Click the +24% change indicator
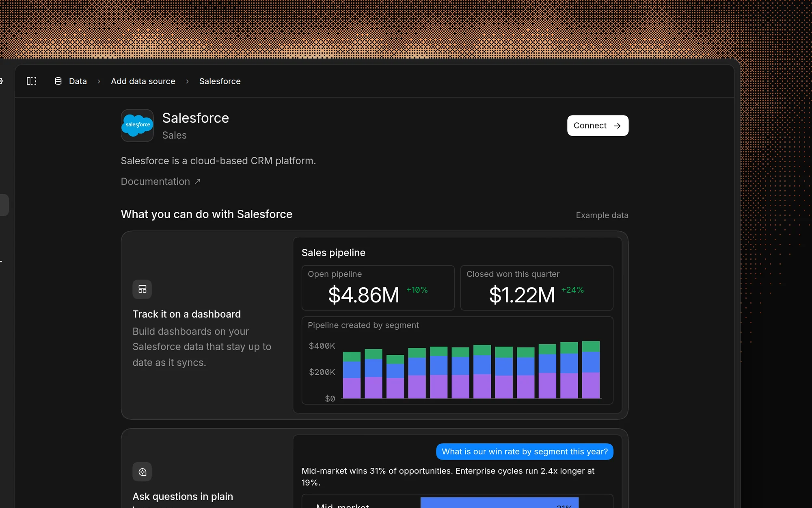Image resolution: width=812 pixels, height=508 pixels. click(572, 290)
